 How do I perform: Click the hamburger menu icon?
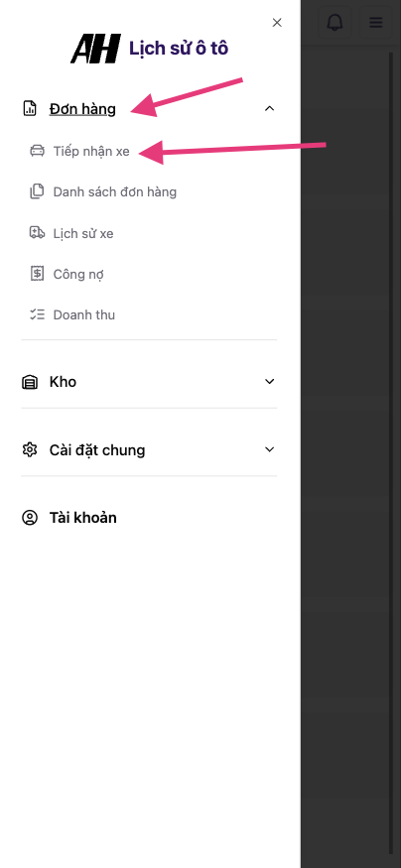pos(376,22)
